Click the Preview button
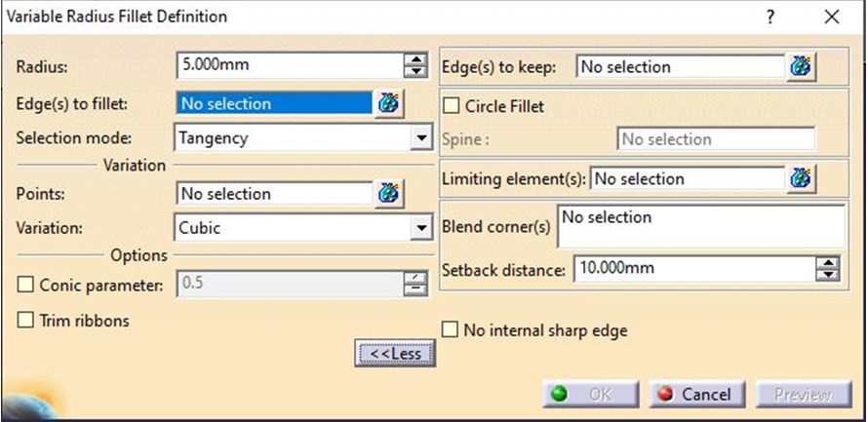Screen dimensions: 868x422 click(802, 395)
